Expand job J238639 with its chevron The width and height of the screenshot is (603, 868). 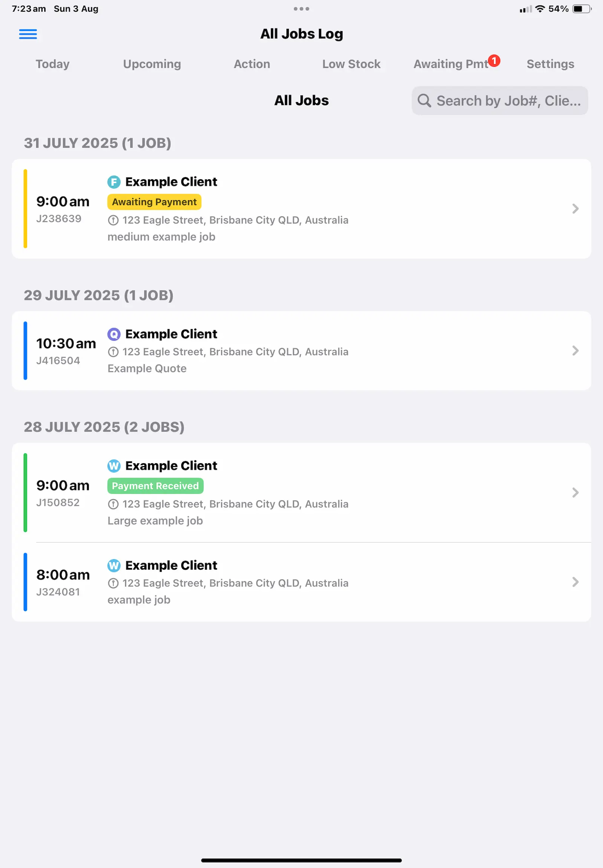tap(575, 209)
